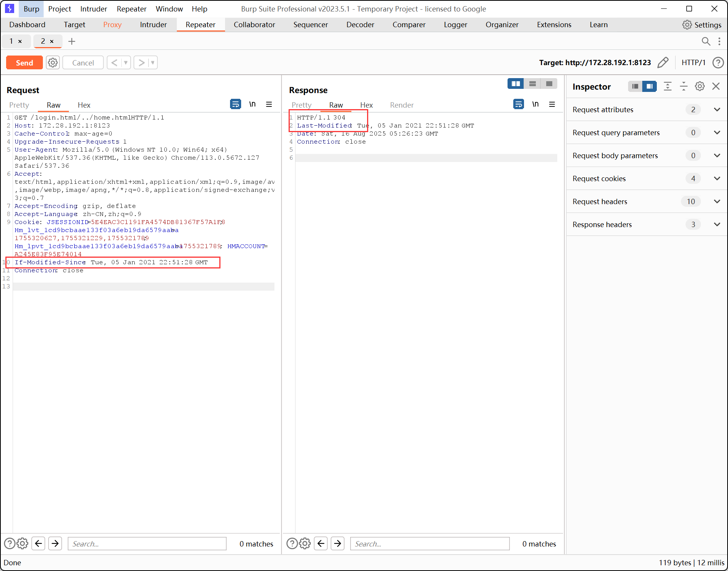Switch the Request view to Pretty

pyautogui.click(x=19, y=105)
